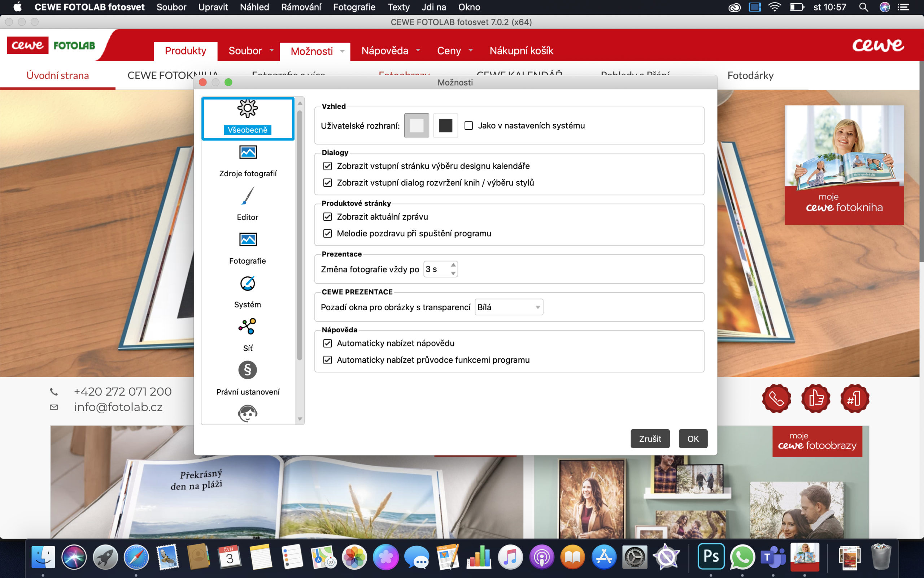Open the moje cewe fotoobrazy banner
This screenshot has height=578, width=924.
pos(817,441)
